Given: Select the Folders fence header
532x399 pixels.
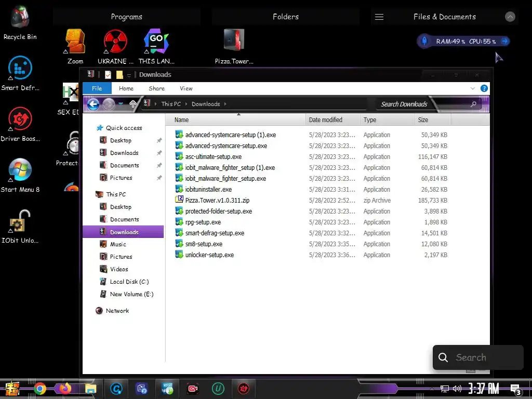Looking at the screenshot, I should (286, 17).
